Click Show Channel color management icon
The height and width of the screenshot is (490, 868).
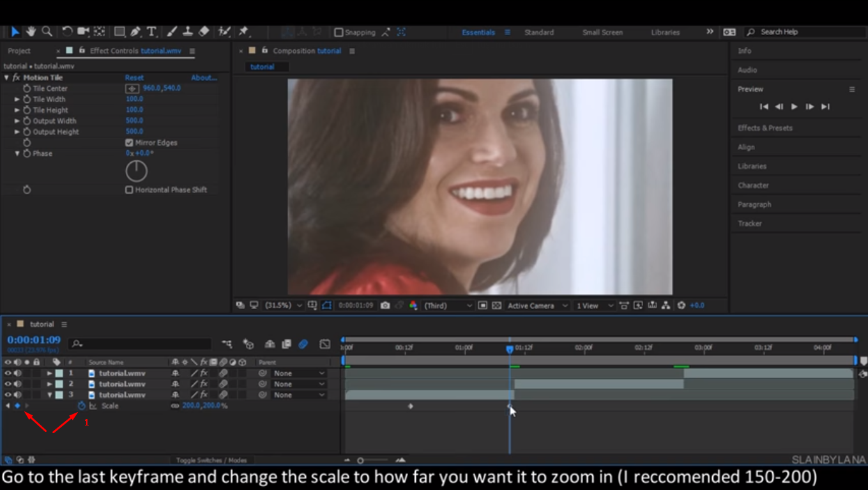pyautogui.click(x=413, y=305)
